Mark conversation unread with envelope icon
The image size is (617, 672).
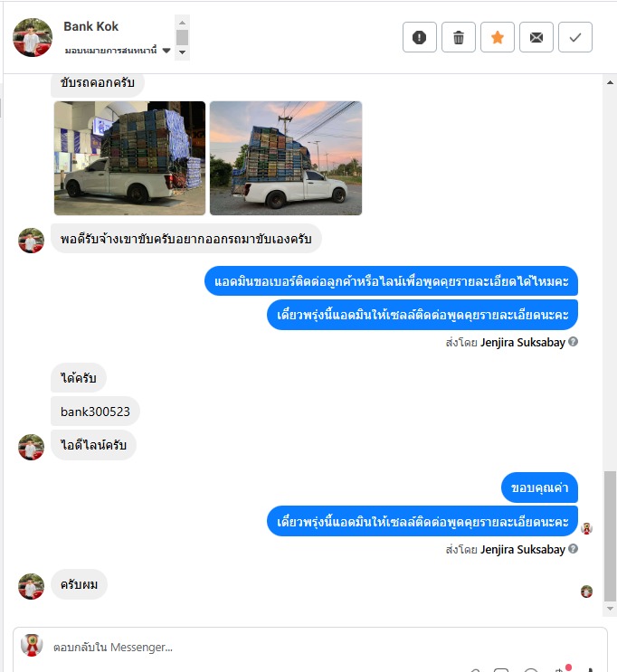coord(536,37)
